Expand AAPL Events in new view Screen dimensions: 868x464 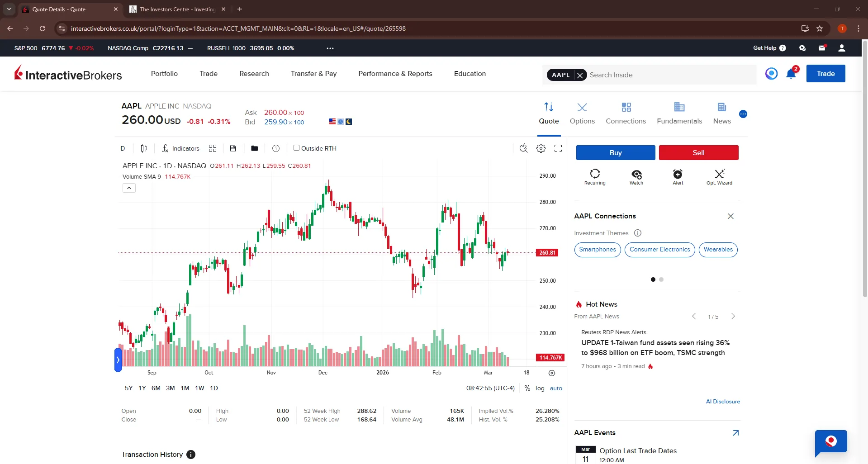(x=736, y=433)
